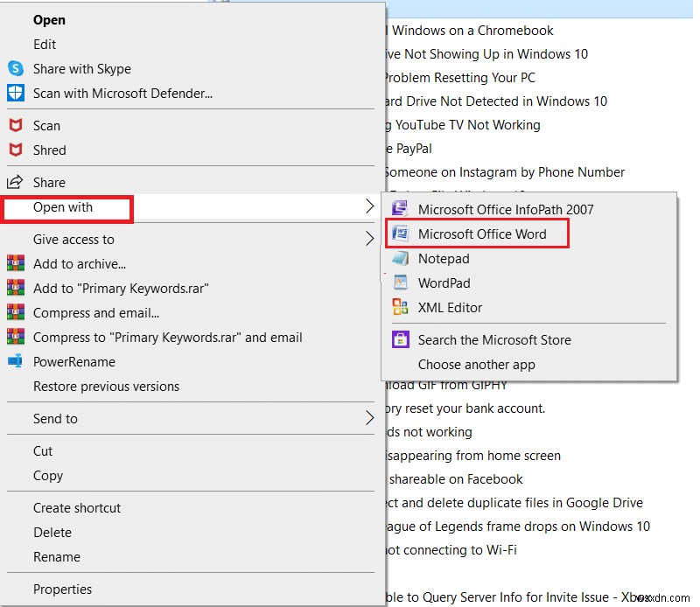Choose Open from the context menu
Viewport: 700px width, 607px height.
coord(192,20)
